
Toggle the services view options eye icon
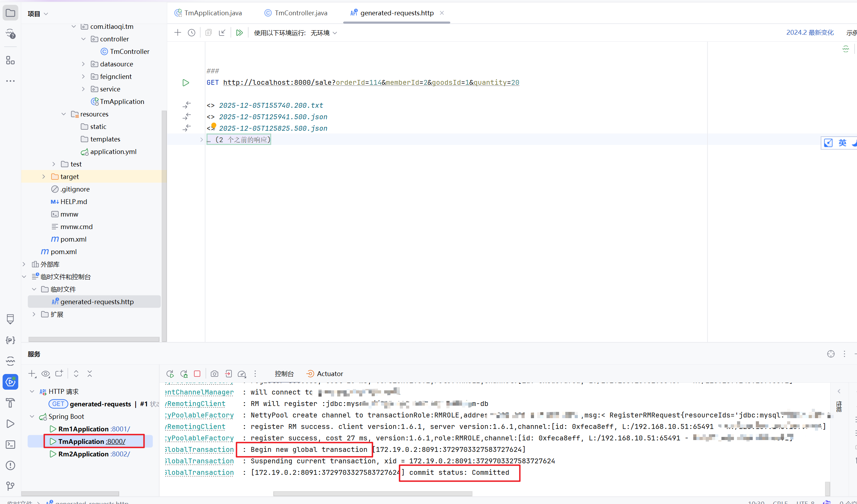(x=46, y=374)
